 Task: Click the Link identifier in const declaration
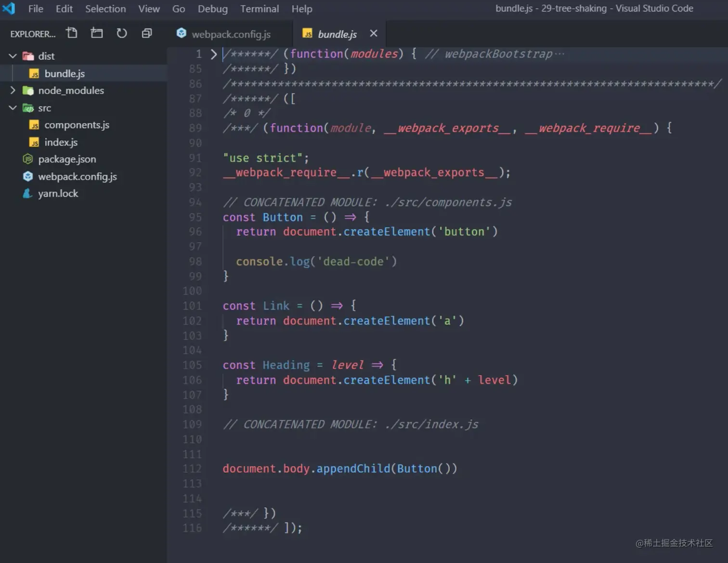[x=276, y=306]
